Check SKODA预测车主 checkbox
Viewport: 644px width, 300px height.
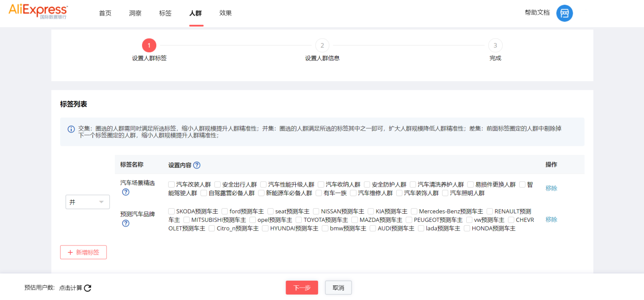coord(172,211)
